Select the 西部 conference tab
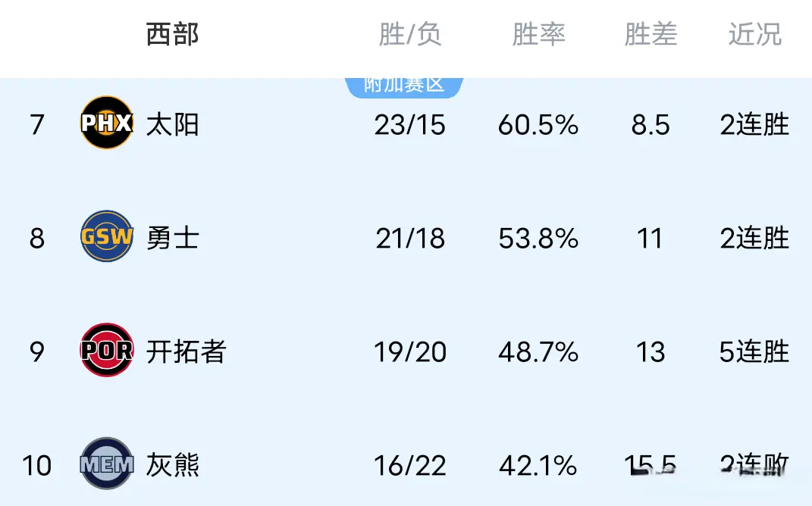Screen dimensions: 812x506 173,34
